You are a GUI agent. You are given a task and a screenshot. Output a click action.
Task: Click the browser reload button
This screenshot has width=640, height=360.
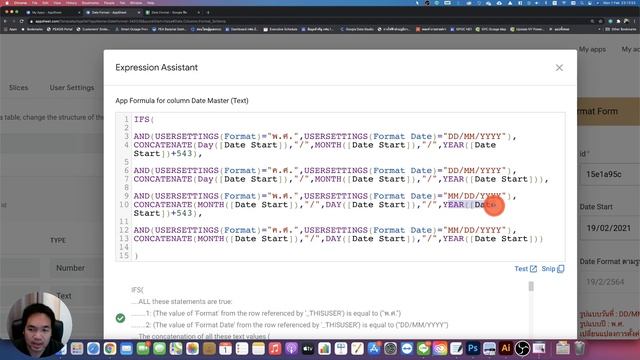pyautogui.click(x=22, y=21)
